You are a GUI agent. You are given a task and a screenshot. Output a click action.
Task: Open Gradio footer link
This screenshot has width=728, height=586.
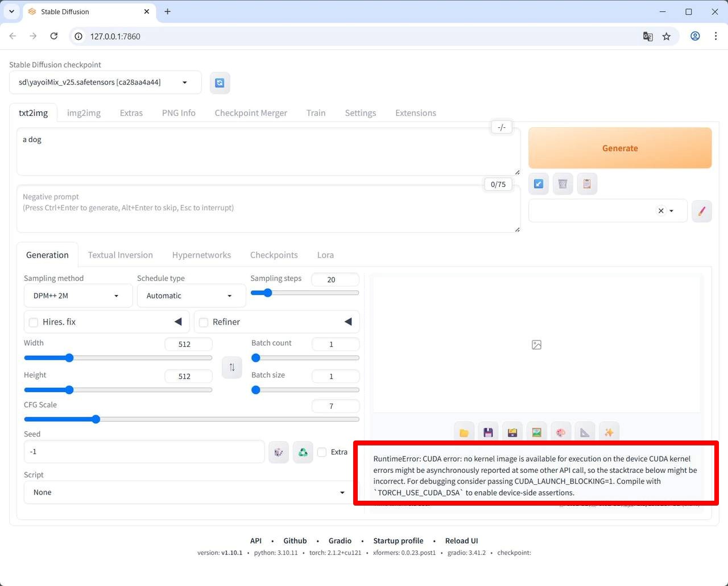pos(340,541)
